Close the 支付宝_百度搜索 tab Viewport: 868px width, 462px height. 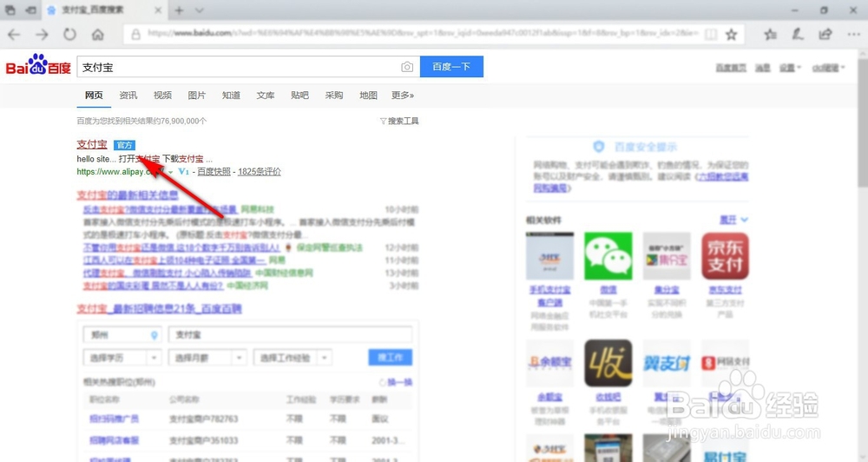tap(158, 10)
